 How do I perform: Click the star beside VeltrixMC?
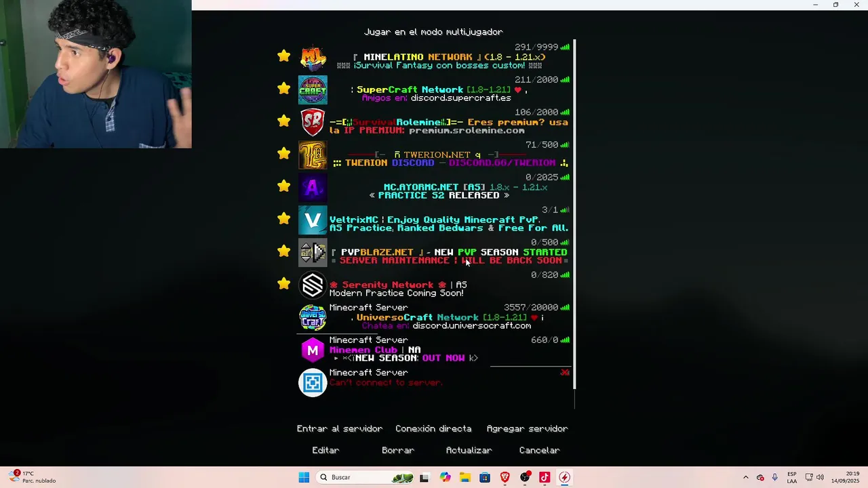[x=283, y=218]
